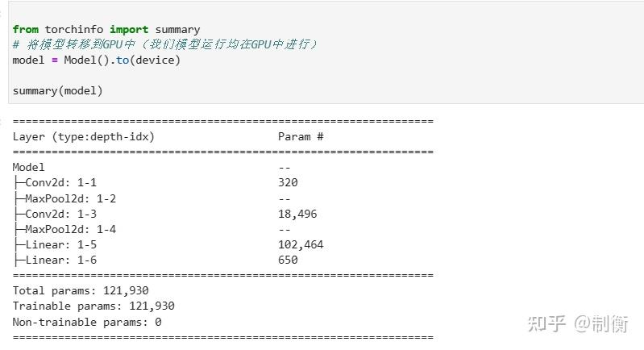This screenshot has width=644, height=350.
Task: Click the 102,464 parameter count
Action: [x=301, y=244]
